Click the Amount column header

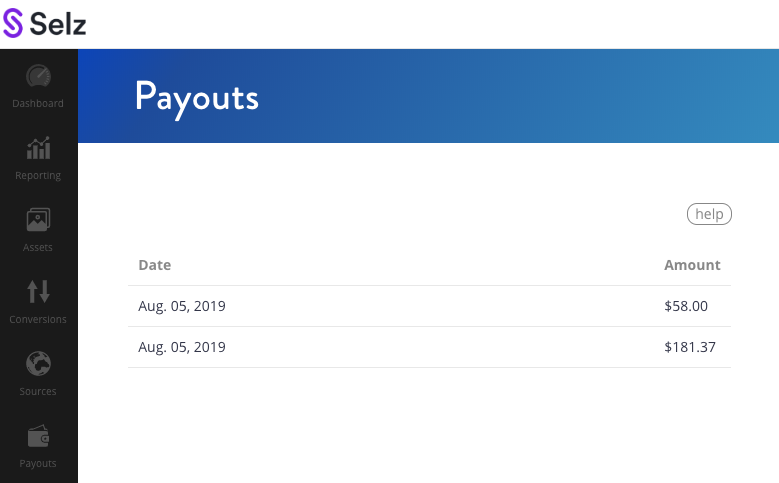[x=692, y=265]
